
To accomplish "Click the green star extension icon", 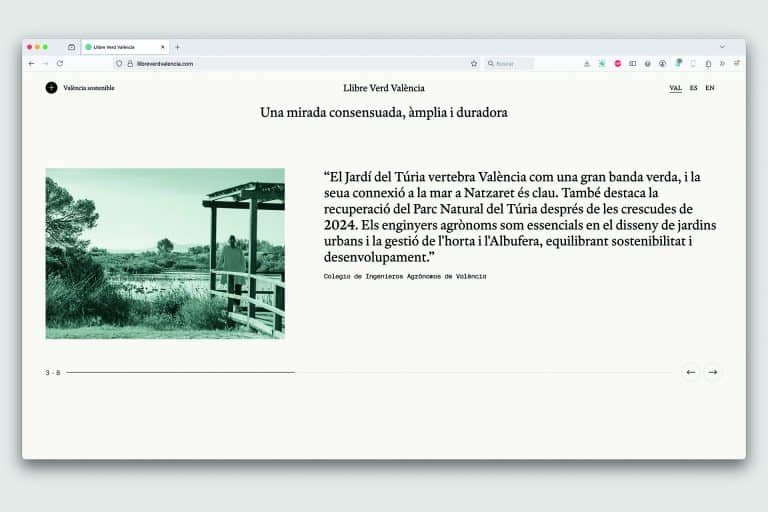I will click(x=602, y=64).
